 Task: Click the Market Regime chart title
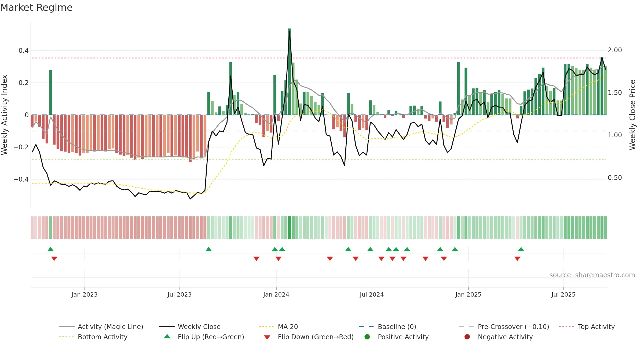pos(36,8)
